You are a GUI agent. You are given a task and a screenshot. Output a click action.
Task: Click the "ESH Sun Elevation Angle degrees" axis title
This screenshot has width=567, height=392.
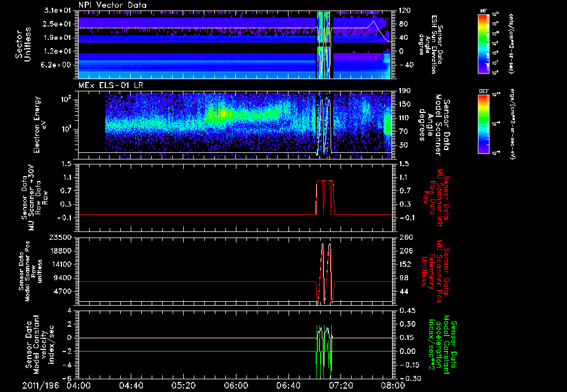430,44
